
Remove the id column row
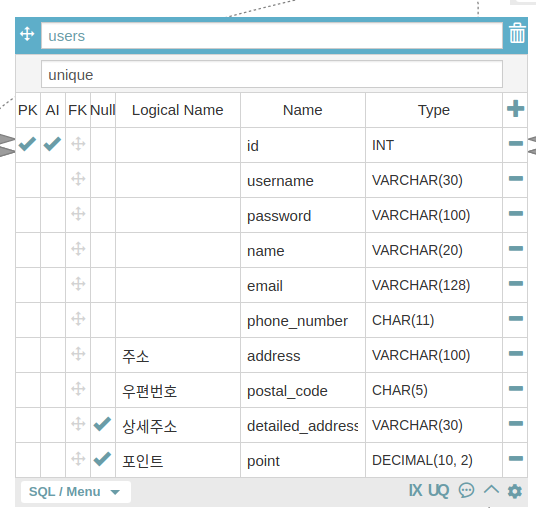(515, 143)
